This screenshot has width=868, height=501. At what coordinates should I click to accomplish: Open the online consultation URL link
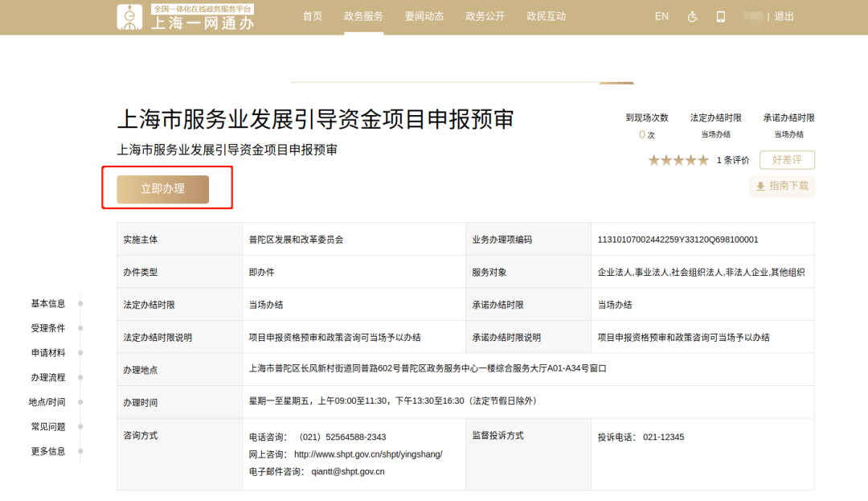click(x=368, y=454)
